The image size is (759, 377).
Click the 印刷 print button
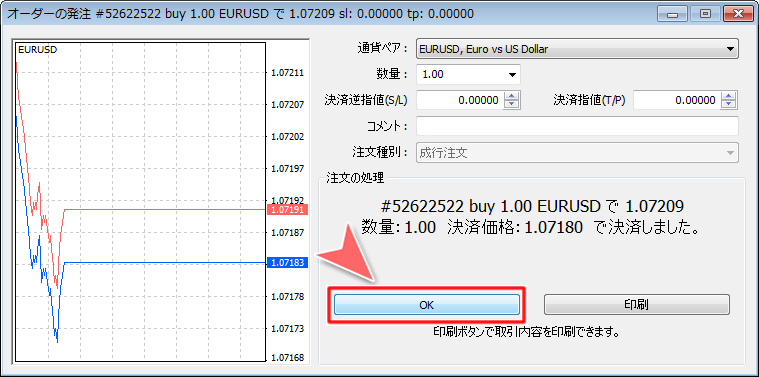click(x=637, y=305)
